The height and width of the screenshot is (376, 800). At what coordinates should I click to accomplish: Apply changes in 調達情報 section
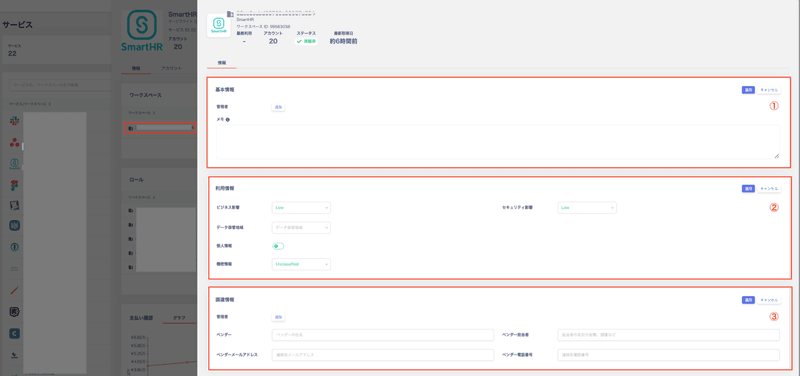pyautogui.click(x=748, y=300)
